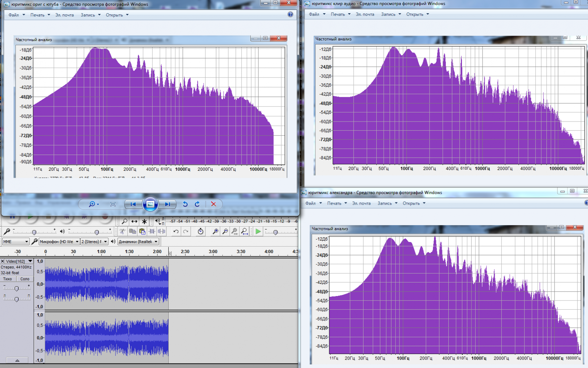This screenshot has width=588, height=368.
Task: Show photo at actual size in viewer
Action: tap(113, 204)
